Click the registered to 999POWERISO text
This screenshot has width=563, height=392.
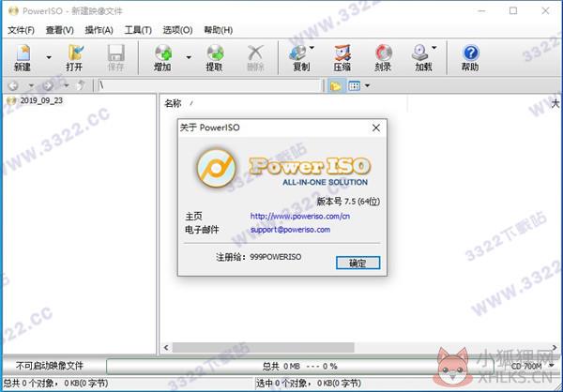pos(259,257)
